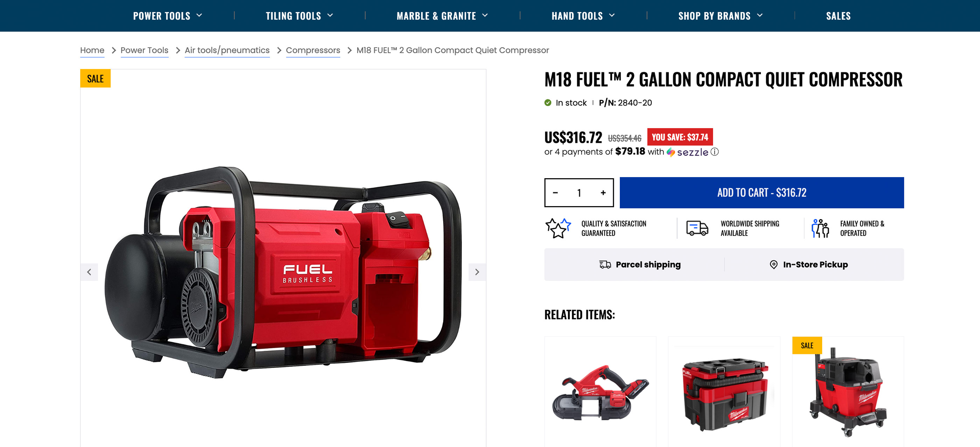Click the quantity input field
This screenshot has width=980, height=447.
pos(579,193)
